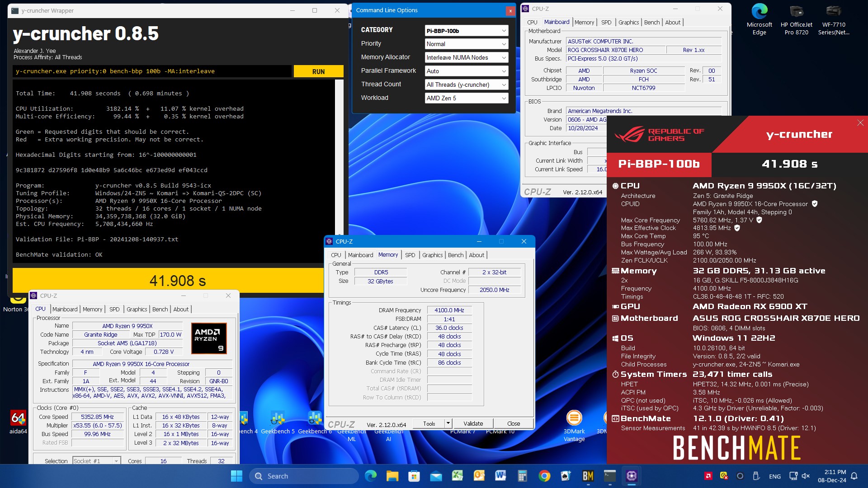Open the Socket #1 selection dropdown in CPU-Z

97,461
